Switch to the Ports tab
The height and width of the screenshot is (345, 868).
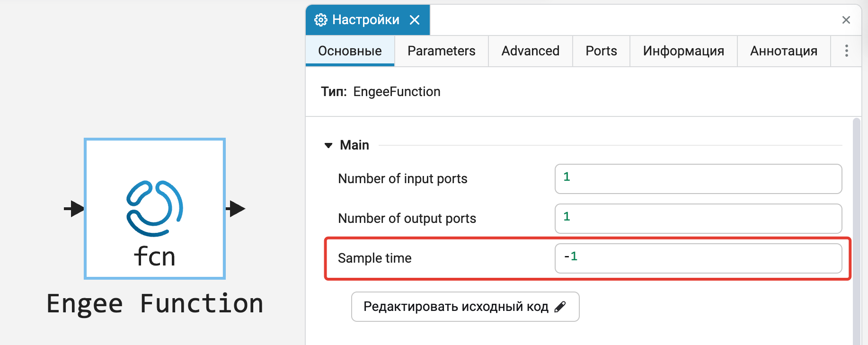601,51
